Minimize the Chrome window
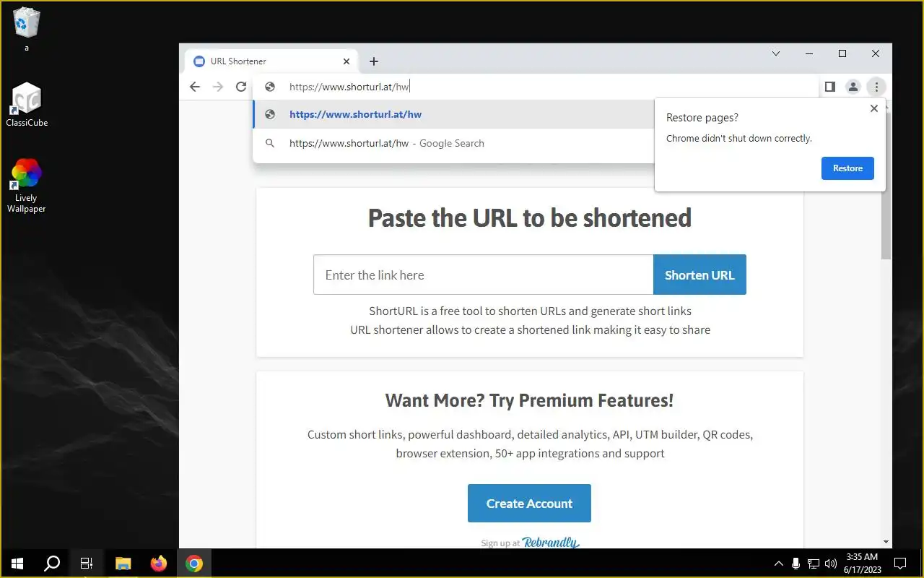 tap(809, 53)
